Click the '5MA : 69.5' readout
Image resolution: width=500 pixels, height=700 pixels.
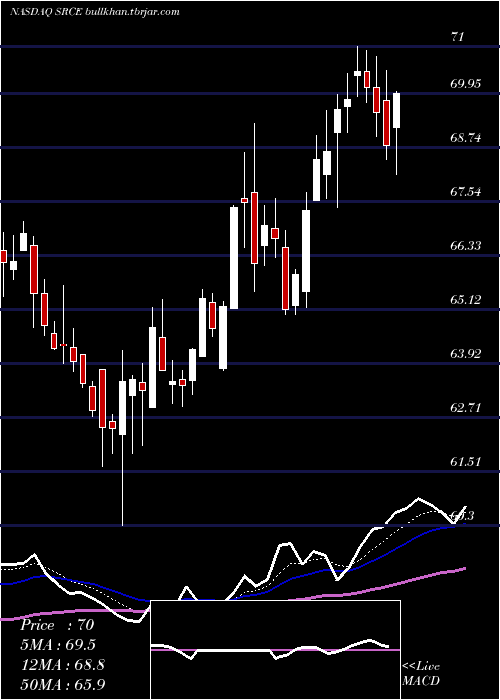pos(58,645)
